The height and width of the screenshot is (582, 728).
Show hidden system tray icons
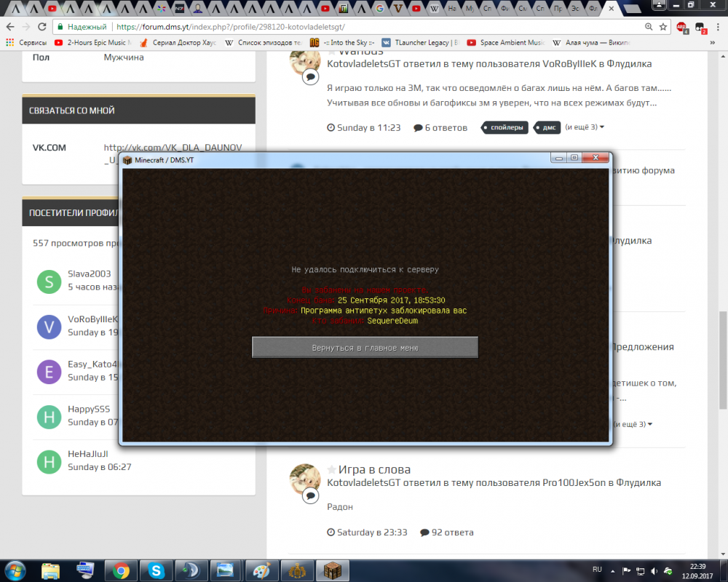tap(612, 570)
